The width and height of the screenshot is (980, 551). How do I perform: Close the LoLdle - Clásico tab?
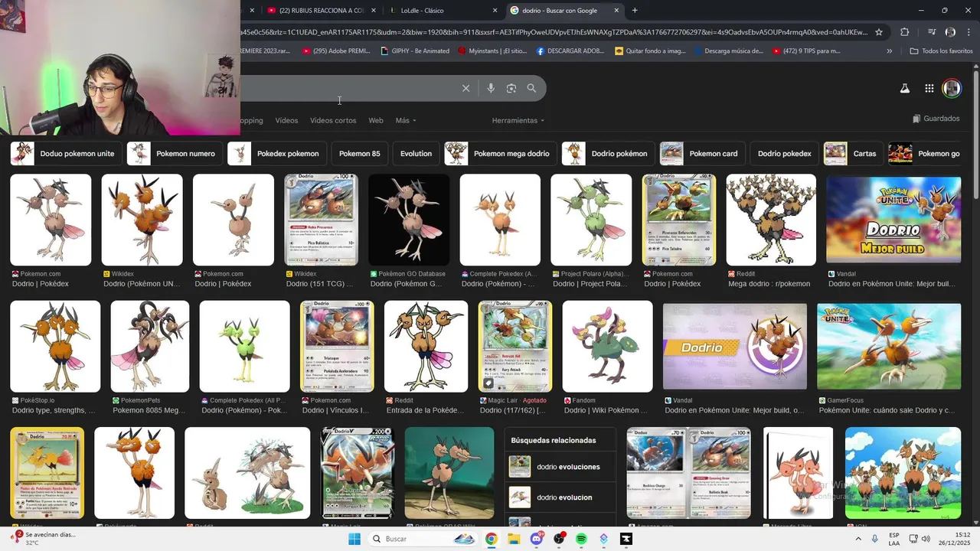(x=495, y=11)
